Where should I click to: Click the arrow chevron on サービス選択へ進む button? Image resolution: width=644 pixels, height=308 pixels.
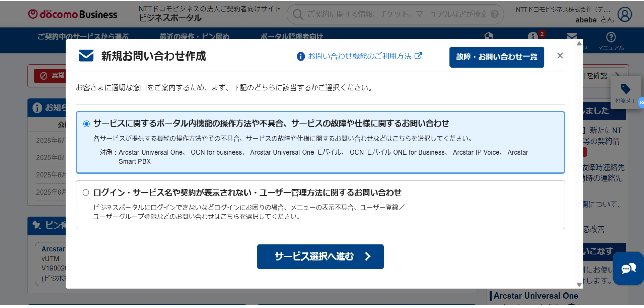tap(368, 256)
